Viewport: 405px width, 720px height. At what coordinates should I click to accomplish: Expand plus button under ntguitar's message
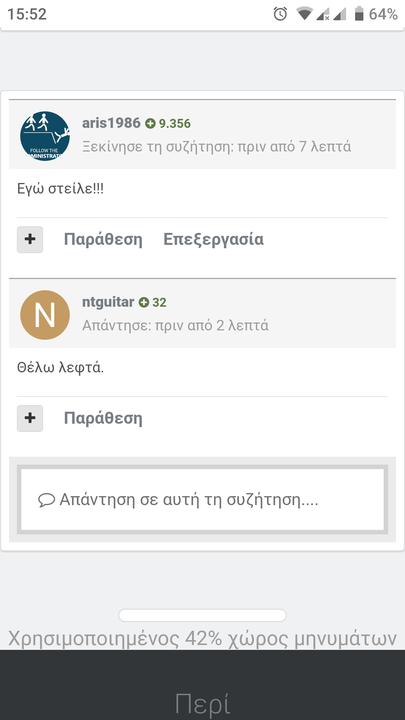30,418
